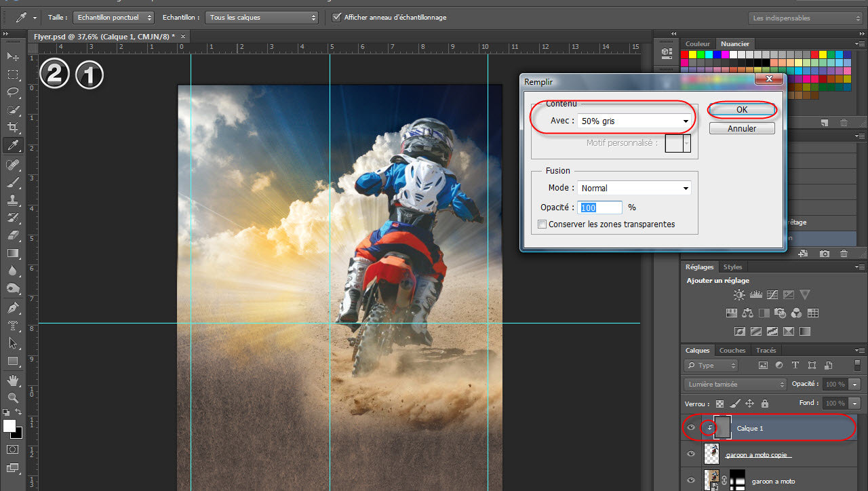Click OK in Remplir dialog
The height and width of the screenshot is (491, 868).
tap(742, 110)
